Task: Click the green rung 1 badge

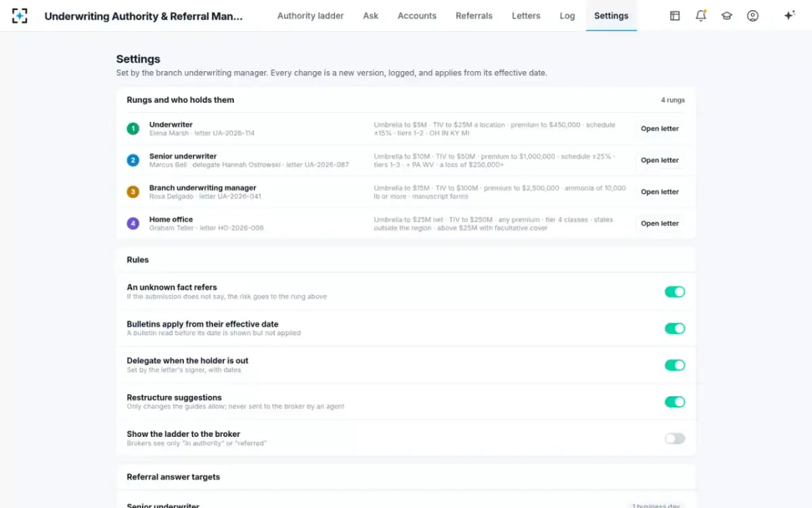Action: pos(133,129)
